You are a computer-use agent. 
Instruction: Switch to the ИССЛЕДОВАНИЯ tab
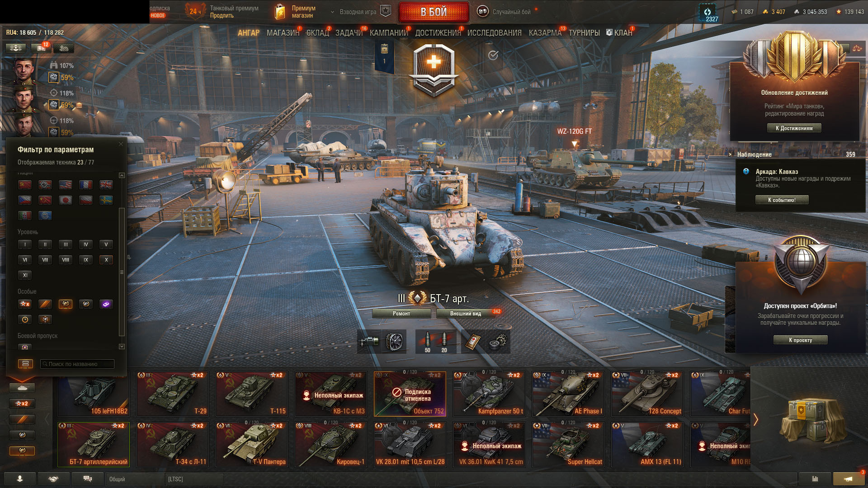(x=494, y=33)
